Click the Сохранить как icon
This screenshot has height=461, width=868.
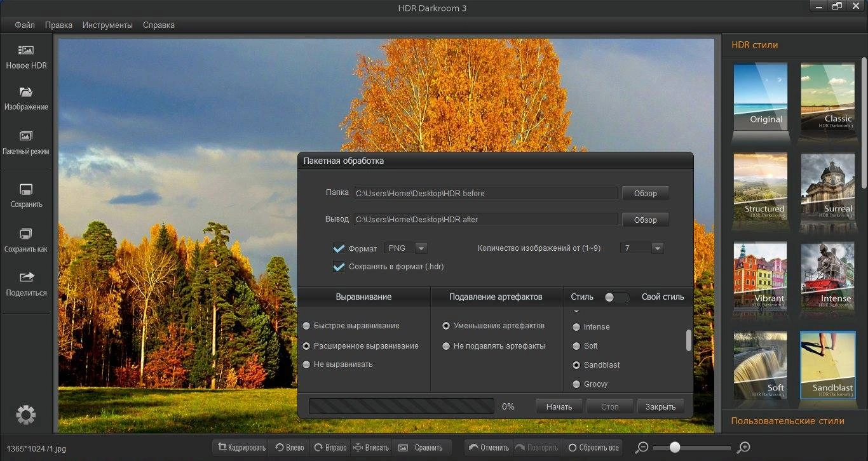point(26,234)
